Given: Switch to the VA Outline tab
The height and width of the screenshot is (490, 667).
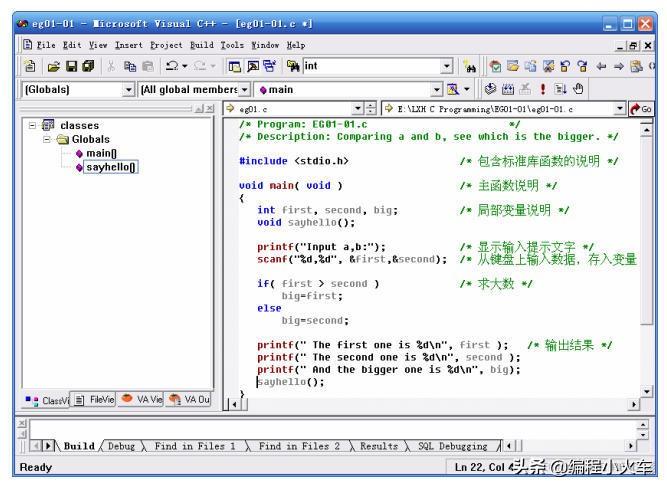Looking at the screenshot, I should 190,400.
